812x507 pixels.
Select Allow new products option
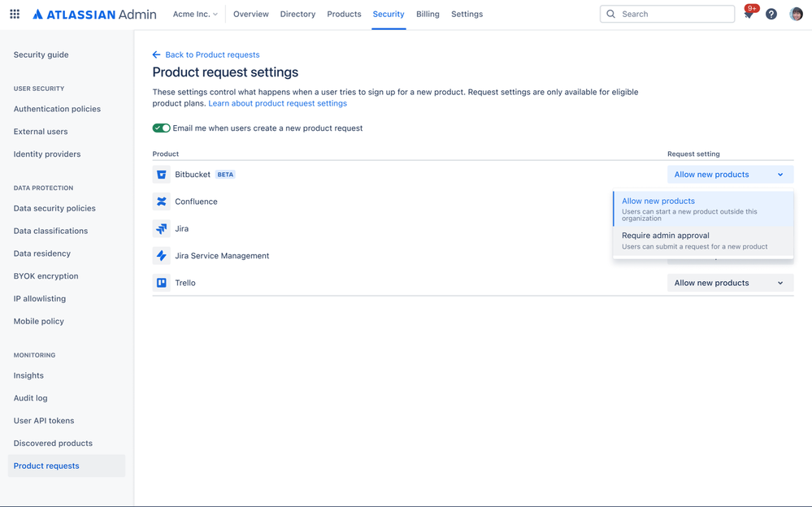coord(703,209)
